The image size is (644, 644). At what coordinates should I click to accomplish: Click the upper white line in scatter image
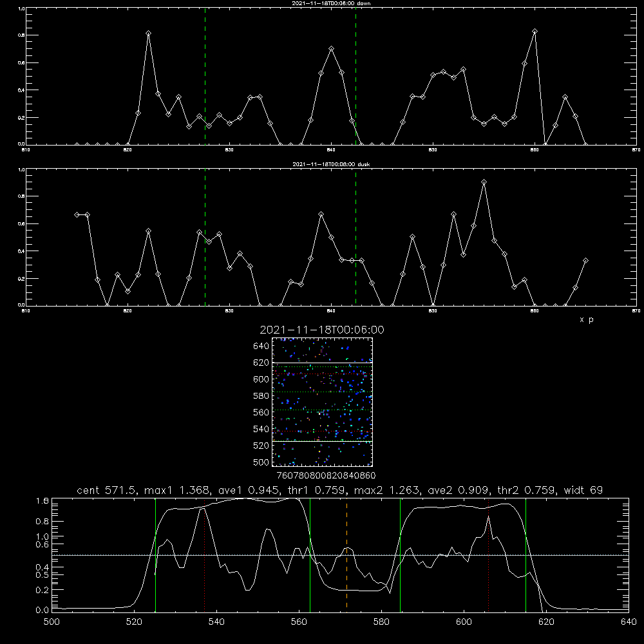pos(322,363)
